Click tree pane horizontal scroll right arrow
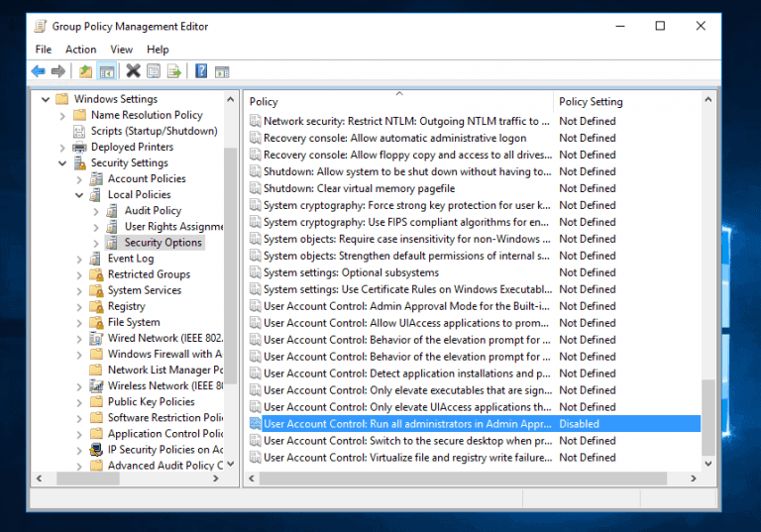 pyautogui.click(x=216, y=479)
